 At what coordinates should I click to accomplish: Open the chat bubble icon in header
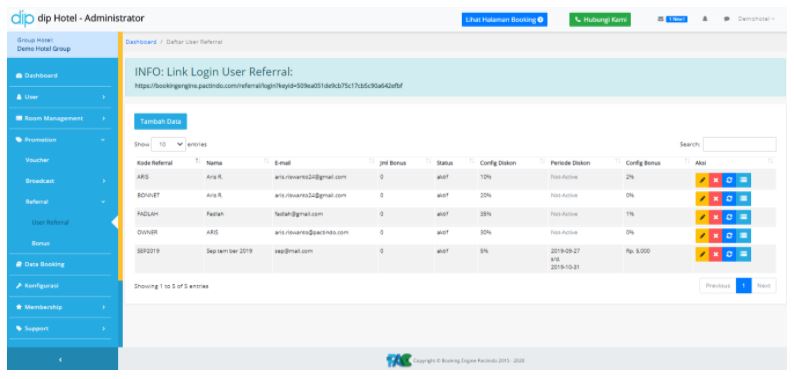(x=726, y=19)
